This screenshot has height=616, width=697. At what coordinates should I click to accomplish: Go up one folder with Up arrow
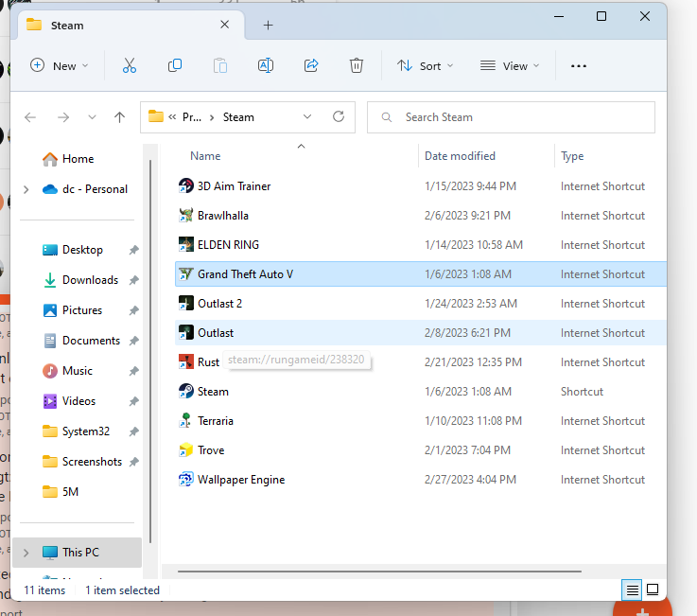pyautogui.click(x=119, y=117)
